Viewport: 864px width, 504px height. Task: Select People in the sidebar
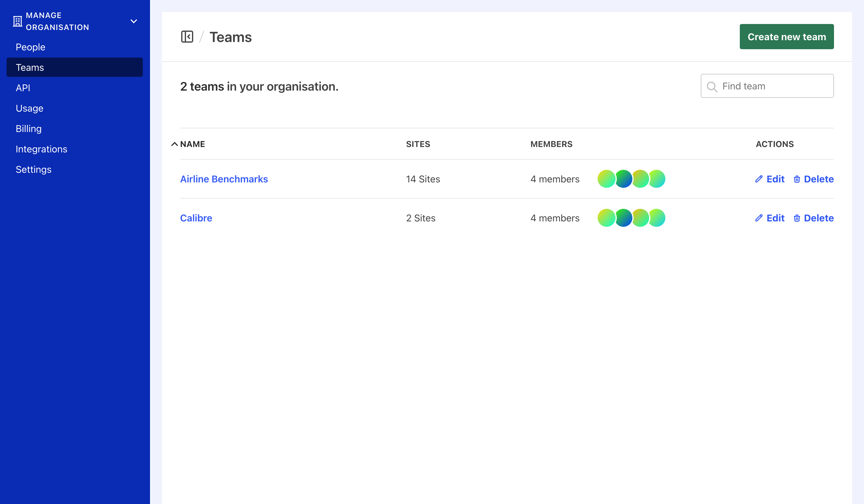pos(30,47)
